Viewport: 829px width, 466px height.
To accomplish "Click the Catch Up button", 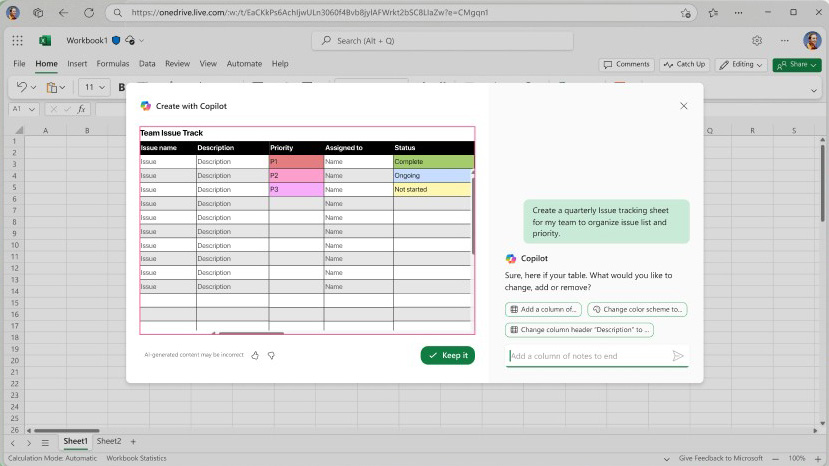I will (684, 65).
